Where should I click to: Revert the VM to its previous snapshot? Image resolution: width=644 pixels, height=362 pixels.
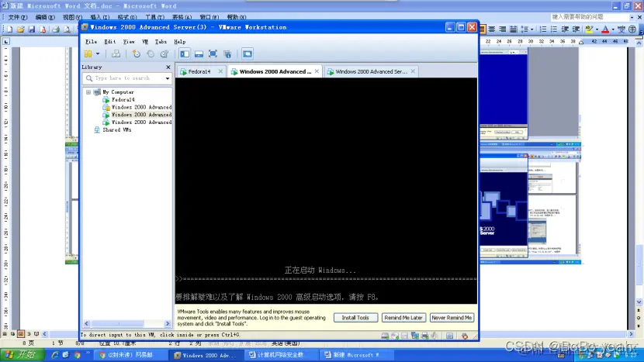pos(151,53)
